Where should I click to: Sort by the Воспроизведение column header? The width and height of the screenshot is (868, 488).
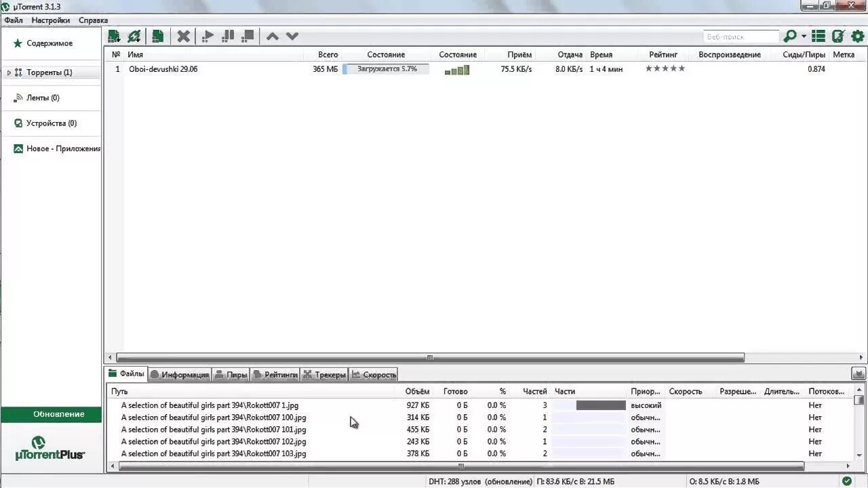(x=730, y=55)
